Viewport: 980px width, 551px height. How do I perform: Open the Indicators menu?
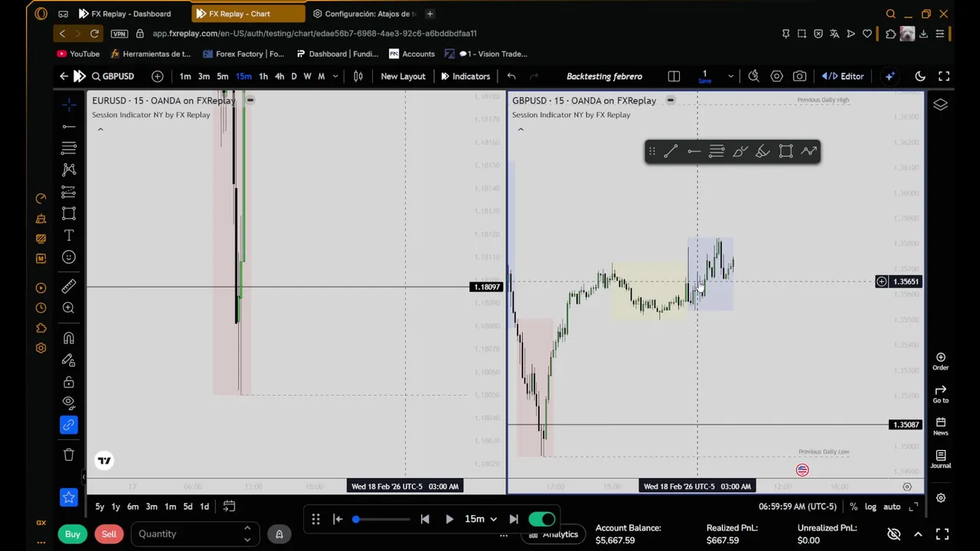(x=465, y=77)
